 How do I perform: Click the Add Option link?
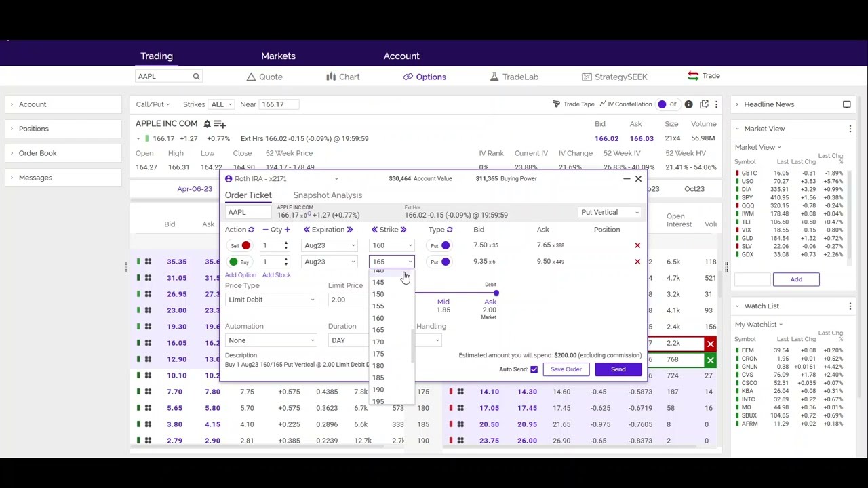241,275
